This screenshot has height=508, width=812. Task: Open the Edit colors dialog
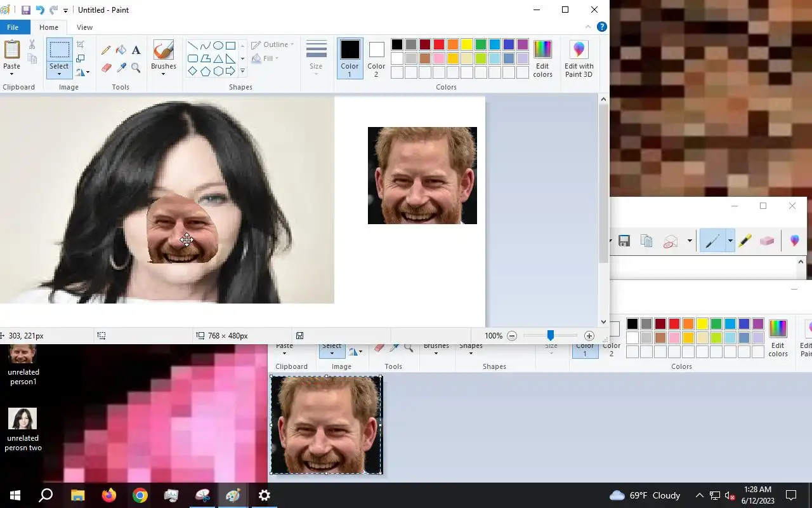[x=542, y=58]
